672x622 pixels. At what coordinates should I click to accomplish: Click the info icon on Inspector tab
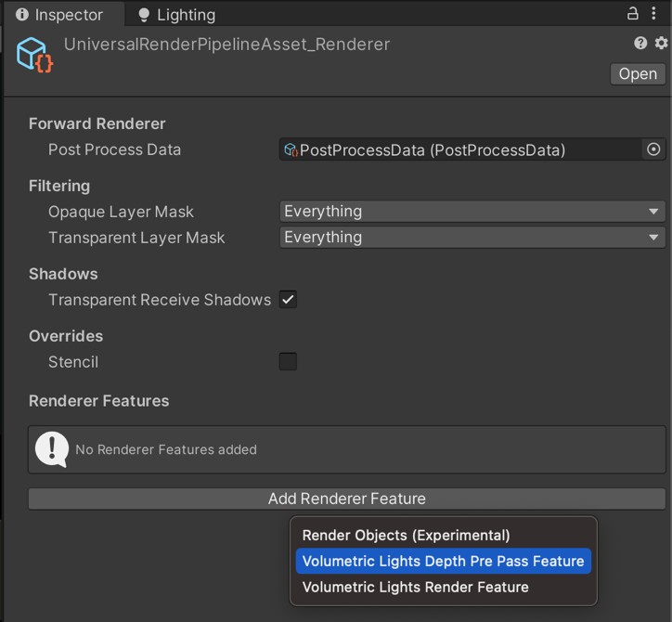(x=22, y=15)
